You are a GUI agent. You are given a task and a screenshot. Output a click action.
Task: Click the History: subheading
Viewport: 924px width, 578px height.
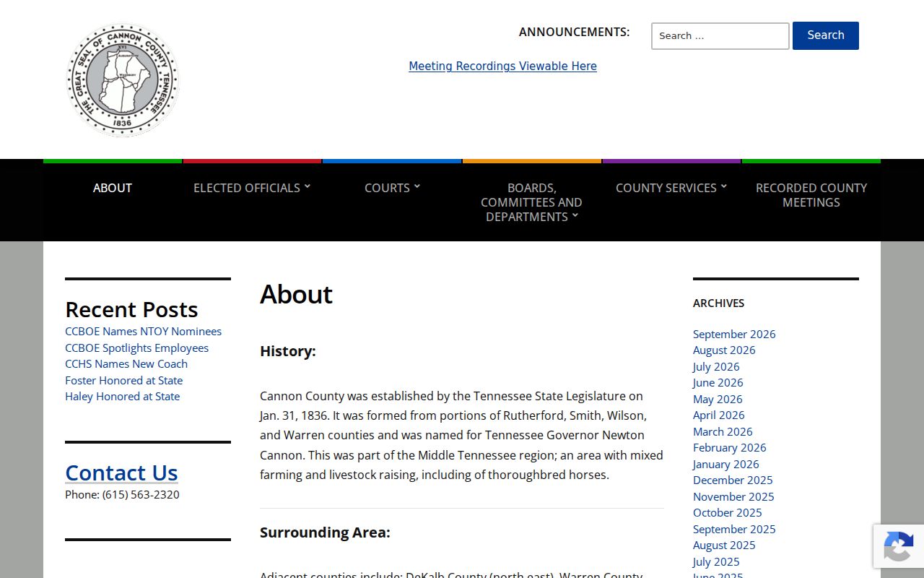[x=288, y=351]
